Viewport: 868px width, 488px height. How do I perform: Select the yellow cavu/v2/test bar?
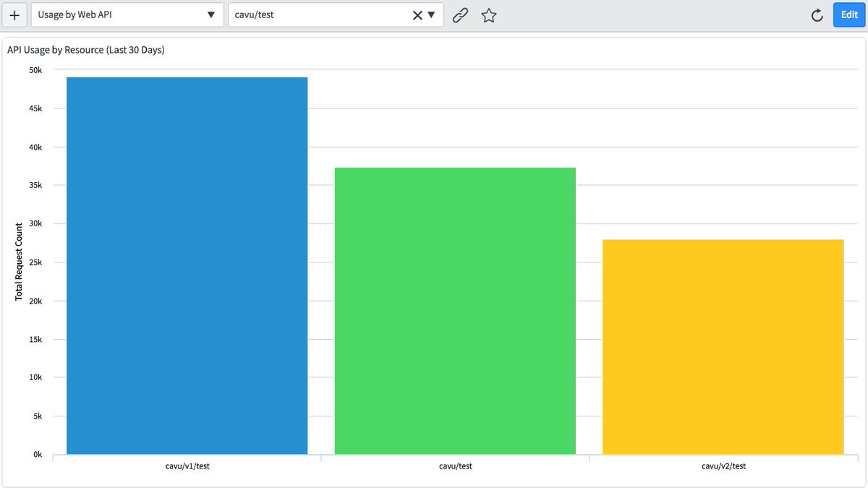(723, 347)
